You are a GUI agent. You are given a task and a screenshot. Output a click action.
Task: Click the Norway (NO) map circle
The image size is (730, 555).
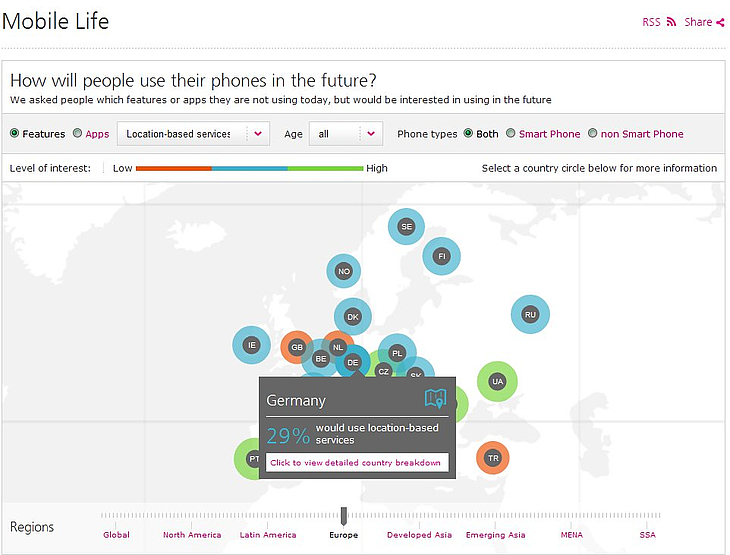(344, 271)
